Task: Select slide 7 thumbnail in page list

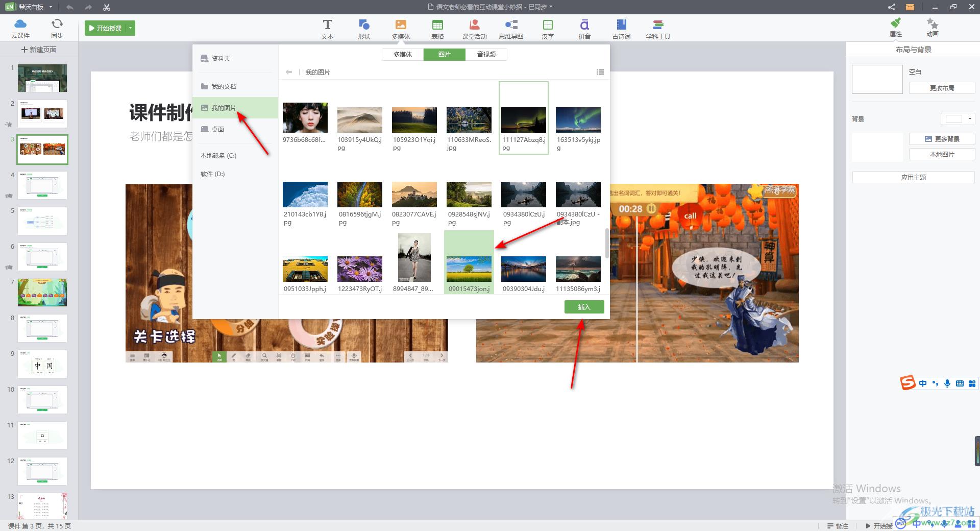Action: (x=42, y=292)
